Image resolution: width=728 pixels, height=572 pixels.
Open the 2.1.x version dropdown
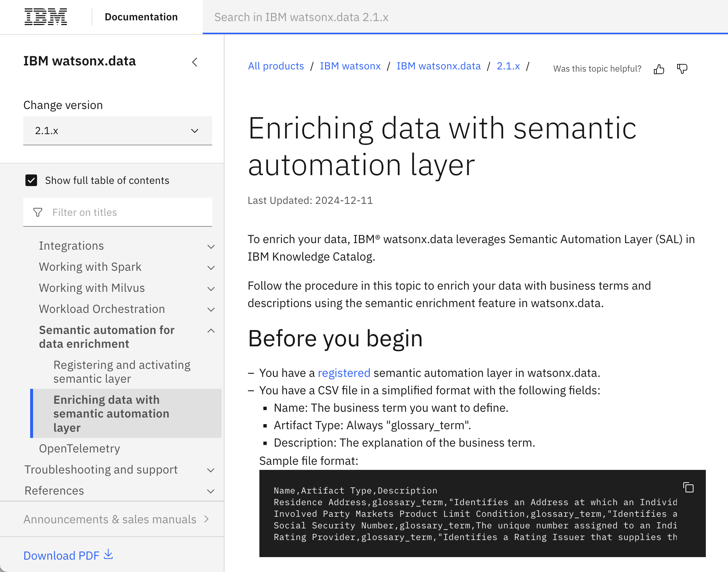pos(117,131)
